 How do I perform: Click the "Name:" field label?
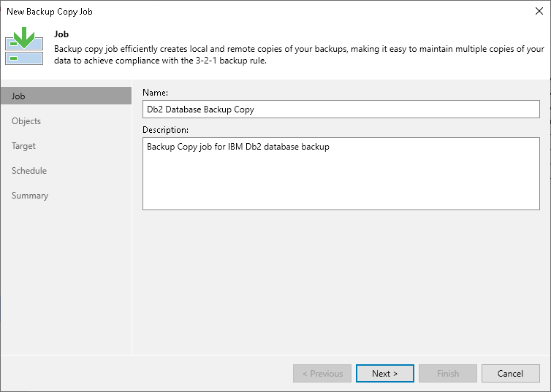coord(155,93)
